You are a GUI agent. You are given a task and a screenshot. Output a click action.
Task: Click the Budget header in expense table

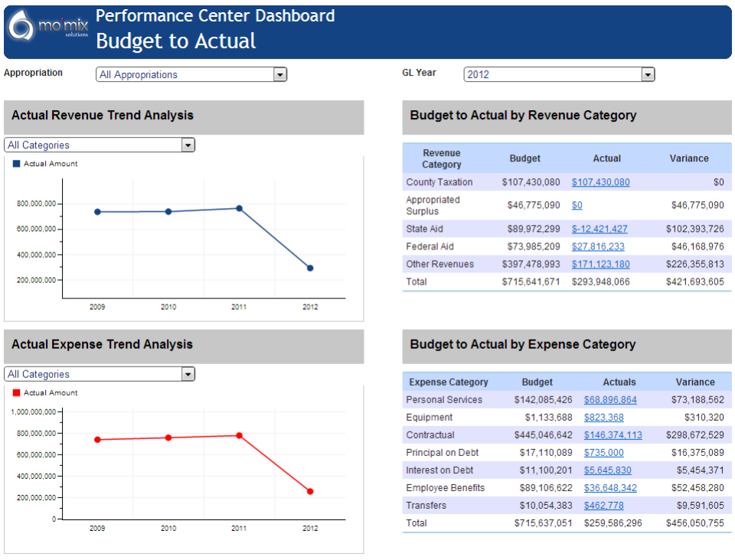tap(537, 382)
